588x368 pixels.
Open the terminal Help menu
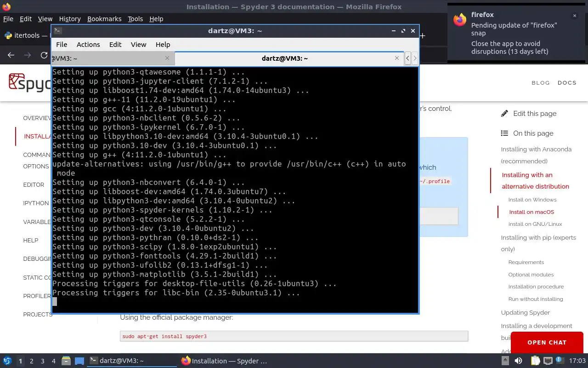[x=163, y=45]
